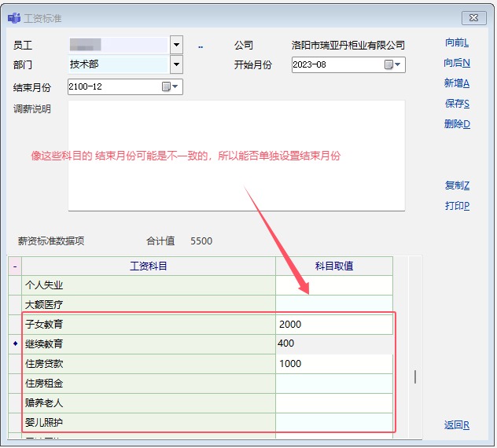This screenshot has height=448, width=497.
Task: Click 新增A to add a record
Action: (x=456, y=83)
